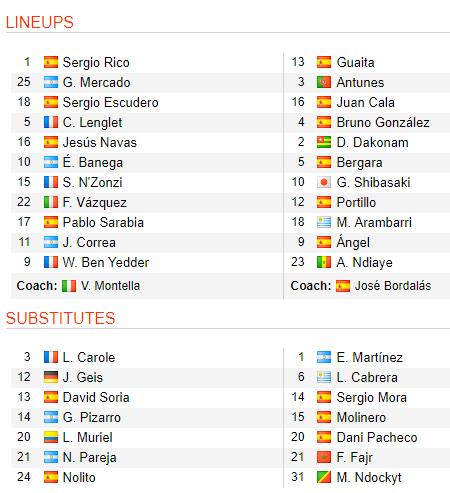The width and height of the screenshot is (450, 493).
Task: Click the Uruguay flag next to M. Arambarri
Action: [x=324, y=222]
